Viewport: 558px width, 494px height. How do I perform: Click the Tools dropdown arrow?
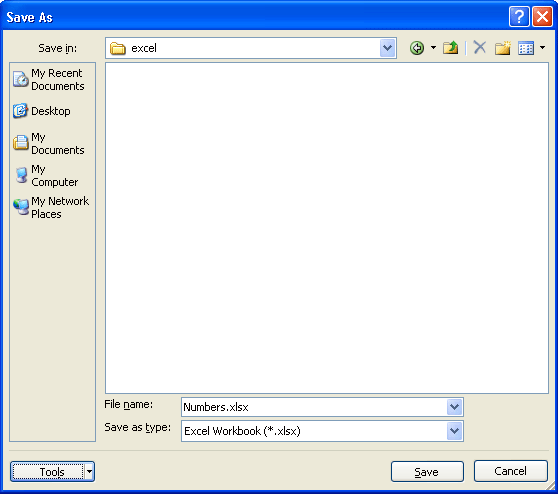click(x=90, y=472)
